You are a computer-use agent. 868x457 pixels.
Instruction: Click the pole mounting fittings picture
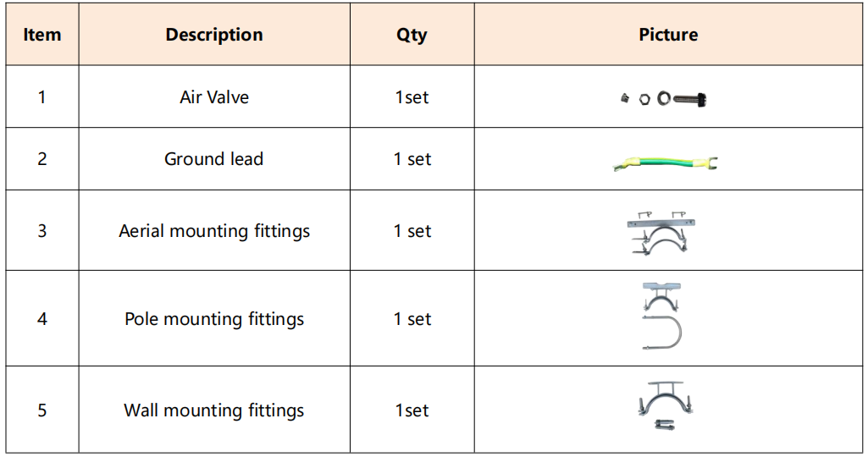(x=663, y=317)
